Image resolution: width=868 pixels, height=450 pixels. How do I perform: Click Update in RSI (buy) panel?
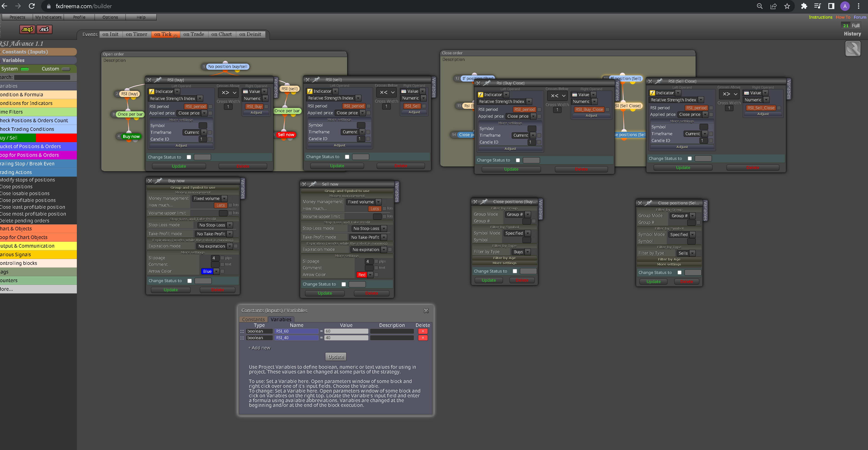179,166
